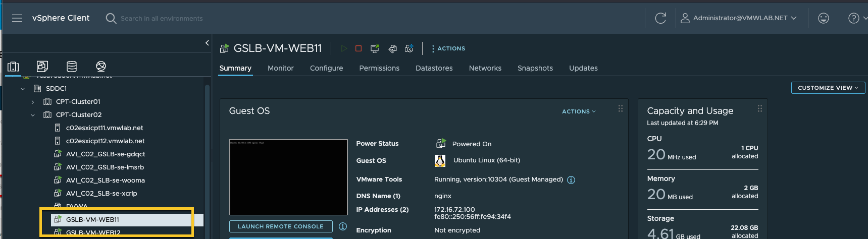The height and width of the screenshot is (239, 868).
Task: Select host c02esxicpt11.vmwlab.net
Action: coord(105,128)
